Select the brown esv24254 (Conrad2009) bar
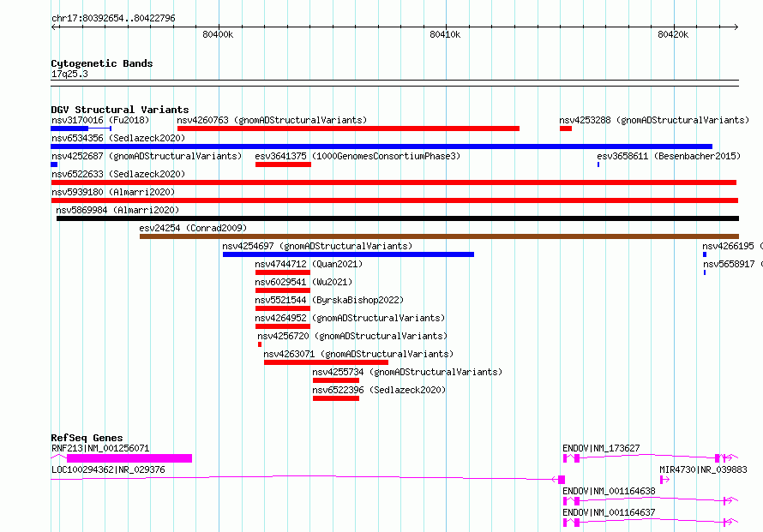Image resolution: width=763 pixels, height=532 pixels. pyautogui.click(x=439, y=236)
